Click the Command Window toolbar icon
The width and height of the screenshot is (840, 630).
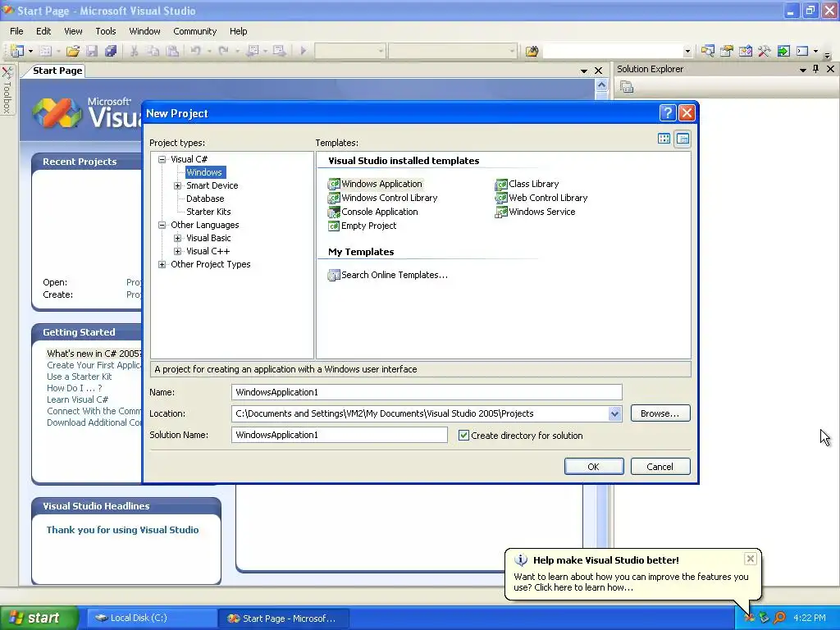[802, 51]
